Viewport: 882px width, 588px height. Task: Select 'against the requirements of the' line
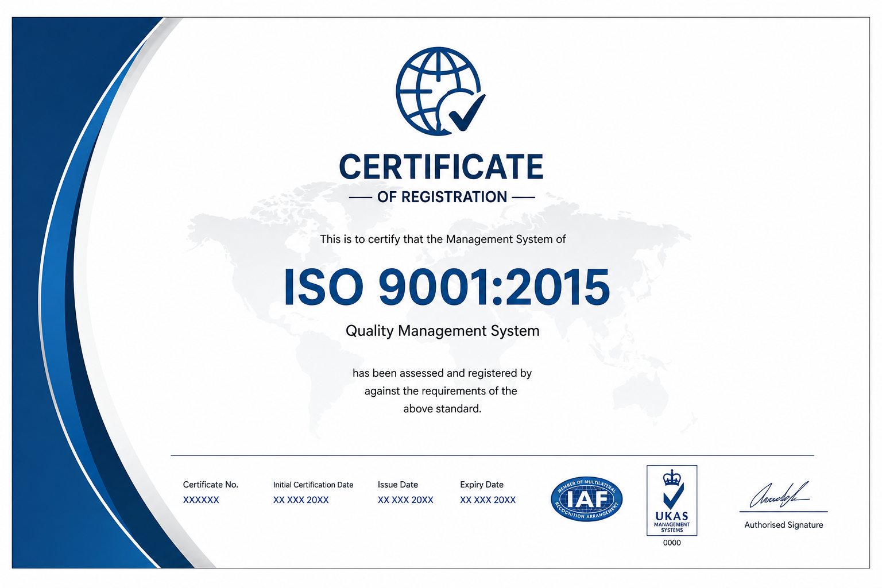pos(441,391)
